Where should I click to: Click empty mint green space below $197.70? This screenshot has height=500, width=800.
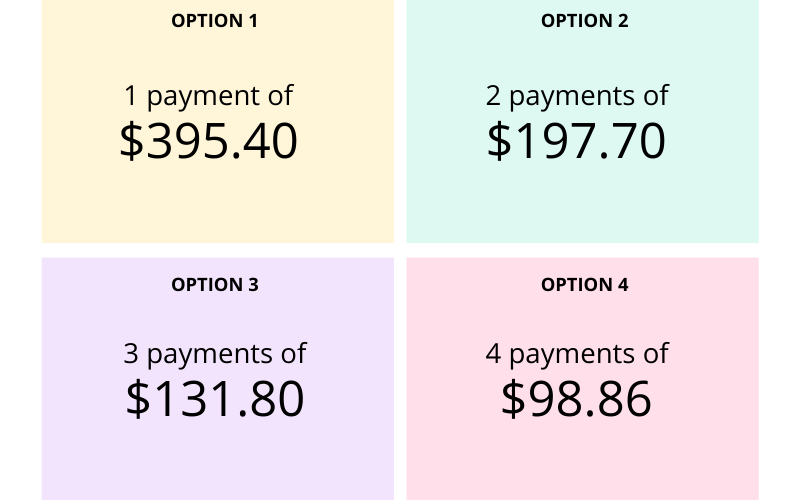click(x=582, y=205)
